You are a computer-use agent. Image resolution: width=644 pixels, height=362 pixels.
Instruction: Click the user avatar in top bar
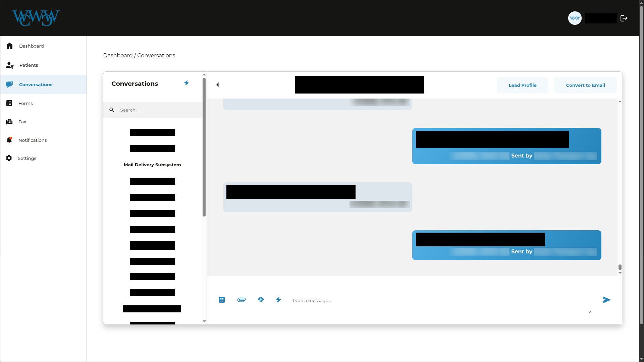[x=575, y=18]
